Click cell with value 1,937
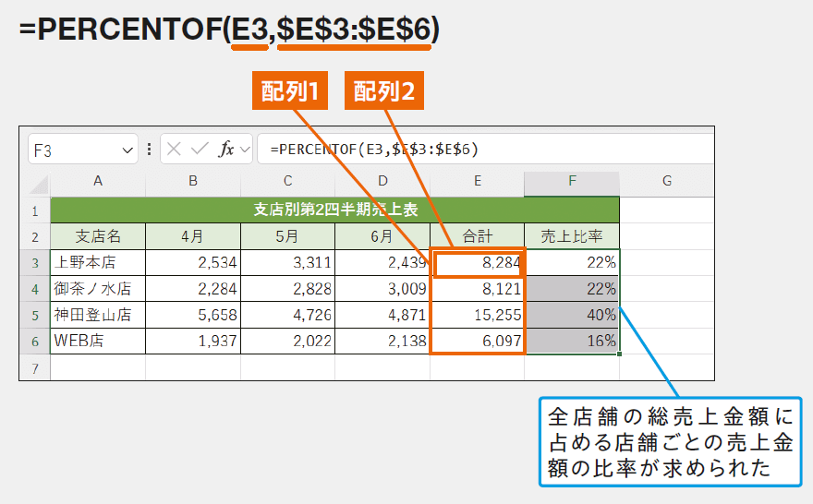The image size is (813, 504). pos(193,342)
